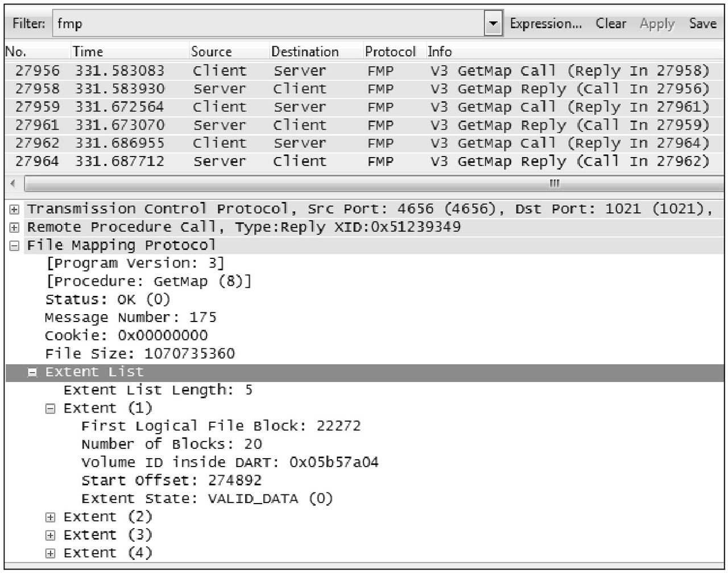
Task: Open the filter history dropdown arrow
Action: point(493,24)
